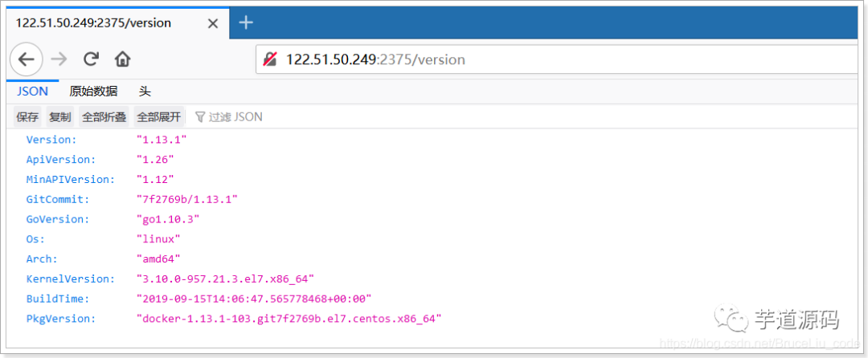Click the BuildTime value "2019-09-15T14:06:47..."
The image size is (868, 358).
click(x=253, y=299)
